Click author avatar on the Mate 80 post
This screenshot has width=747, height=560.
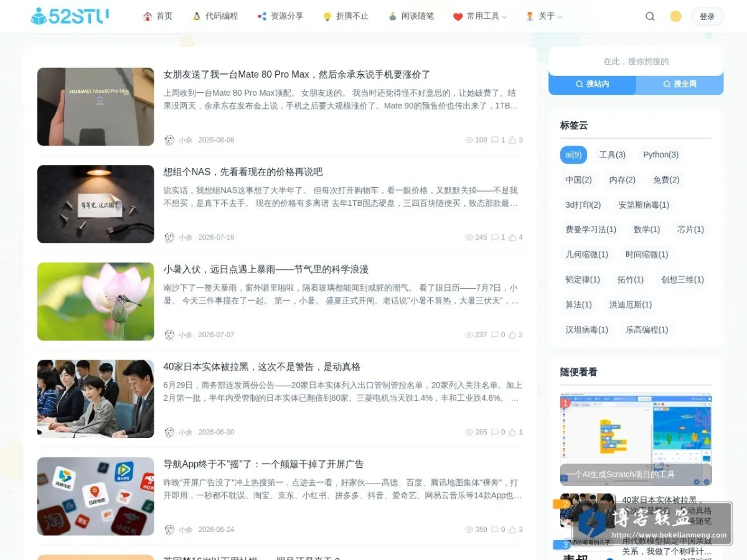click(x=169, y=140)
